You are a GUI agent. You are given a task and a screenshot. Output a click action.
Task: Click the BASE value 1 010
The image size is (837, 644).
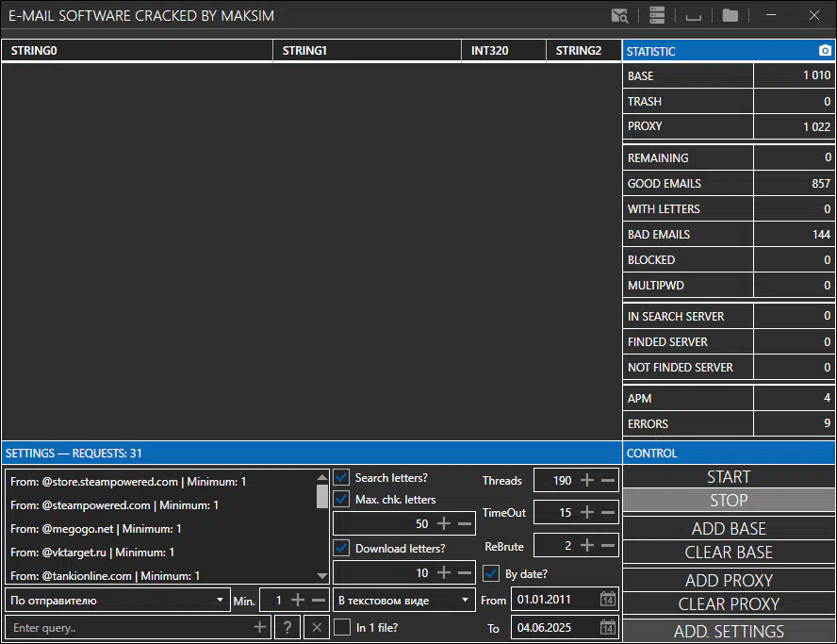pos(816,75)
